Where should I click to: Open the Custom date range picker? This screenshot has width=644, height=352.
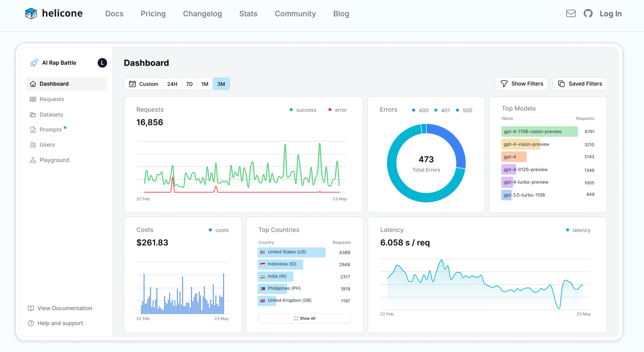tap(144, 84)
